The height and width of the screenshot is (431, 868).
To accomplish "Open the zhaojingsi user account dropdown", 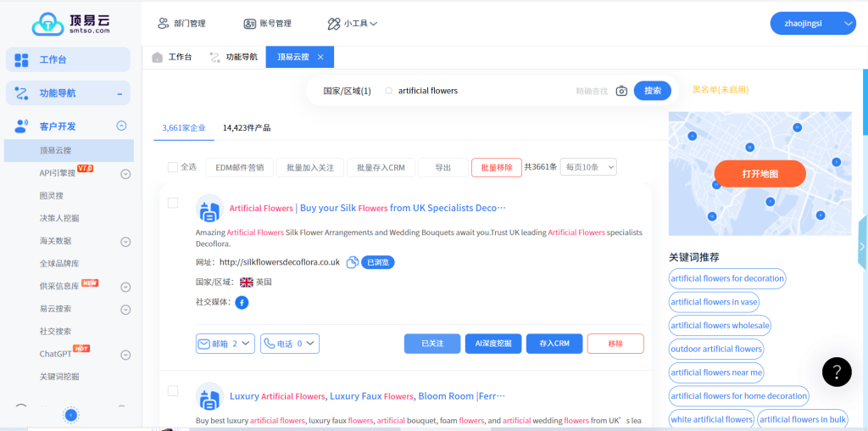I will pyautogui.click(x=812, y=24).
